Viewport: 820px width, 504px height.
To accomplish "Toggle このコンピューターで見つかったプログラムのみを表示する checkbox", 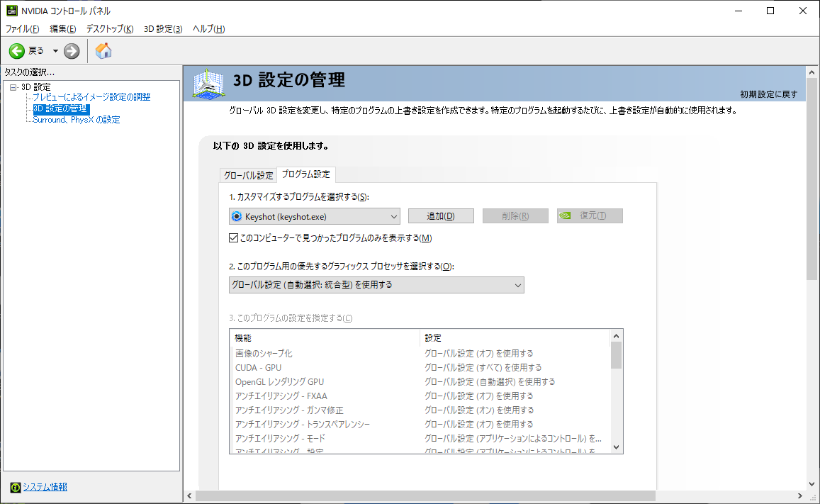I will (x=234, y=238).
